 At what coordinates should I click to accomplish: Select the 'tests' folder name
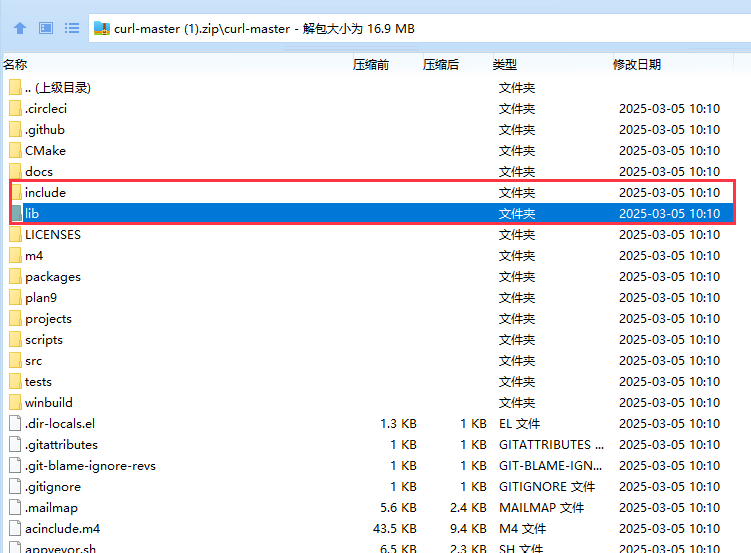(x=38, y=382)
